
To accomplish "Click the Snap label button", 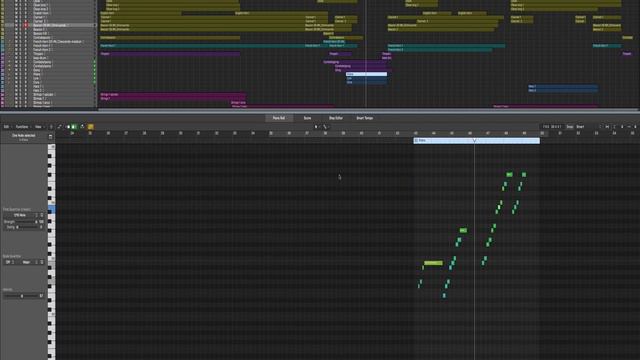I will click(570, 127).
